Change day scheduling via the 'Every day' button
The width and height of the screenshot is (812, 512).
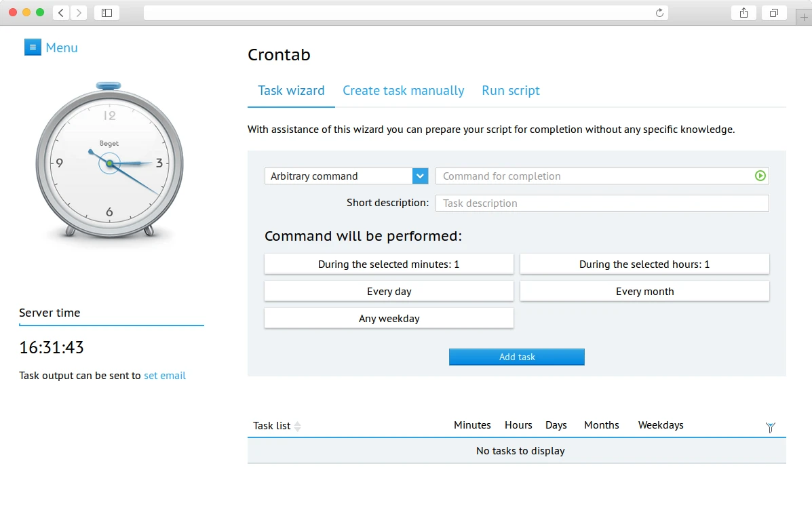pyautogui.click(x=389, y=290)
